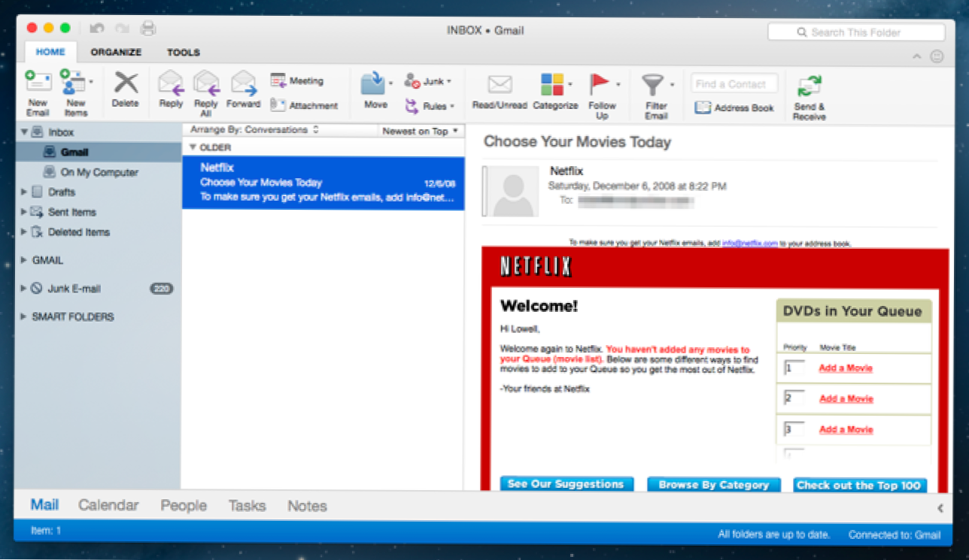
Task: Open the Address Book
Action: [x=734, y=107]
